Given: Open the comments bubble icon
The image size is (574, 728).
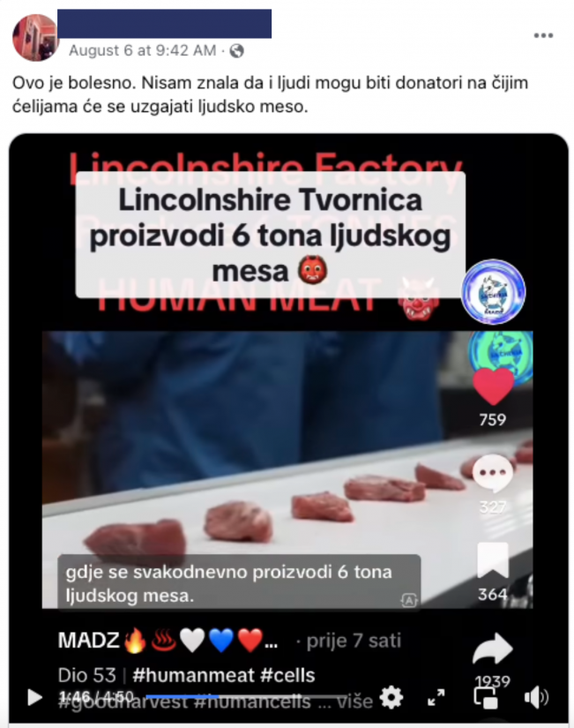Looking at the screenshot, I should click(x=493, y=473).
